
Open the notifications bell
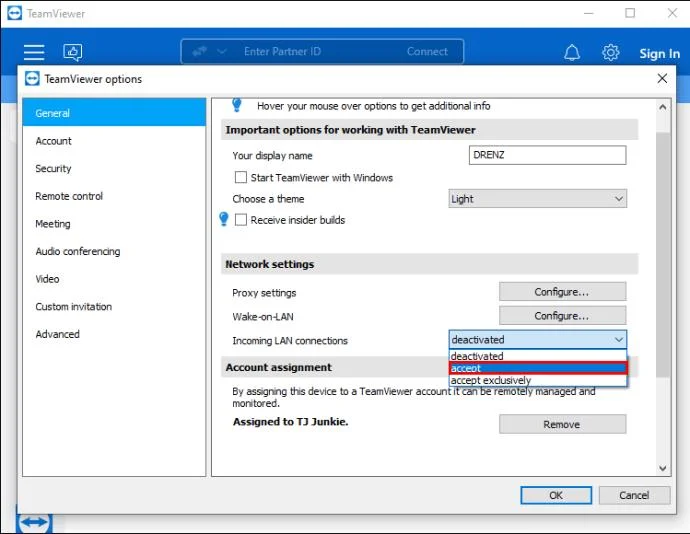[x=572, y=53]
